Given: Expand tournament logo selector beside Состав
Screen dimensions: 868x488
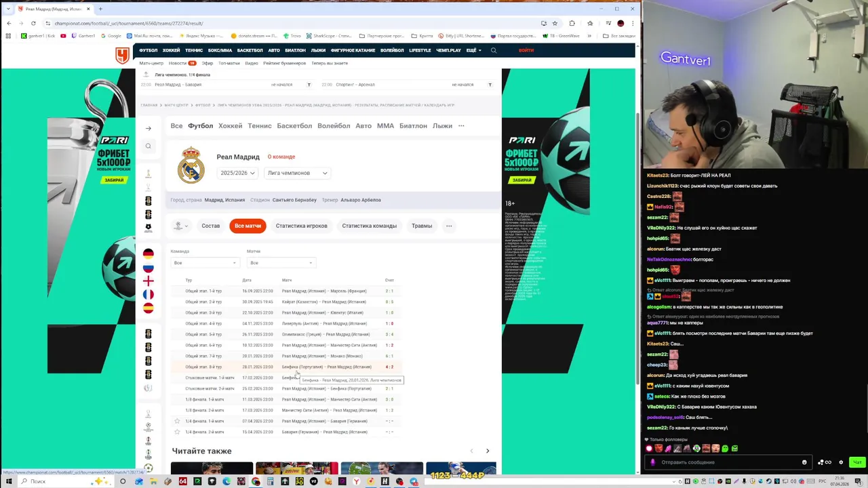Looking at the screenshot, I should pyautogui.click(x=181, y=226).
